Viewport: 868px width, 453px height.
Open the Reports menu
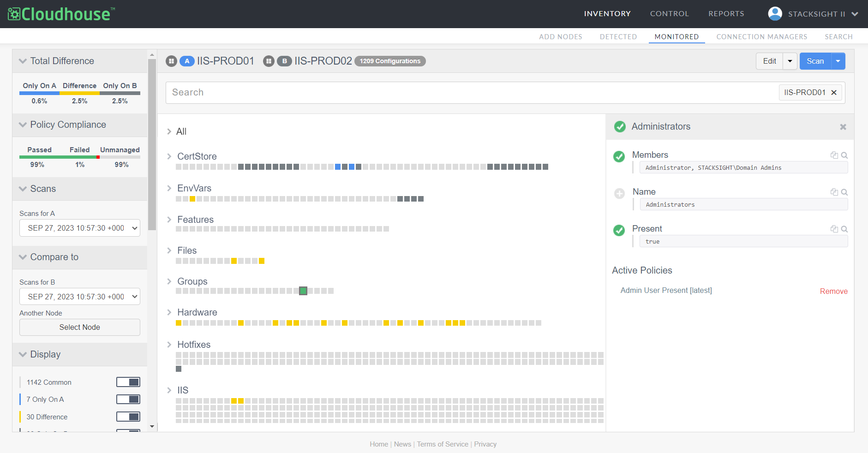726,14
